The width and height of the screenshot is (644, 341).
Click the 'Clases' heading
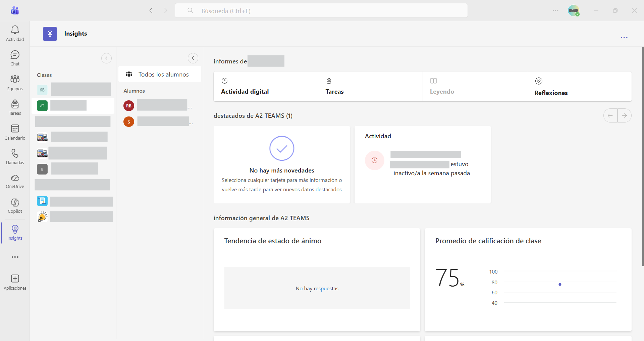[x=44, y=75]
